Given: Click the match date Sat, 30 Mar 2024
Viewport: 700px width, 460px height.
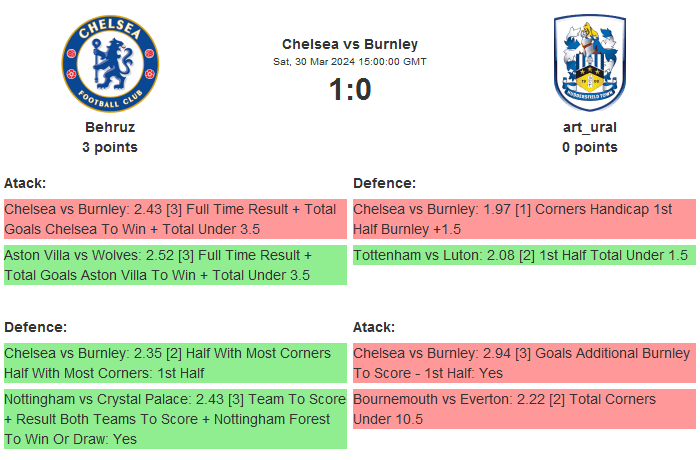Looking at the screenshot, I should [350, 62].
